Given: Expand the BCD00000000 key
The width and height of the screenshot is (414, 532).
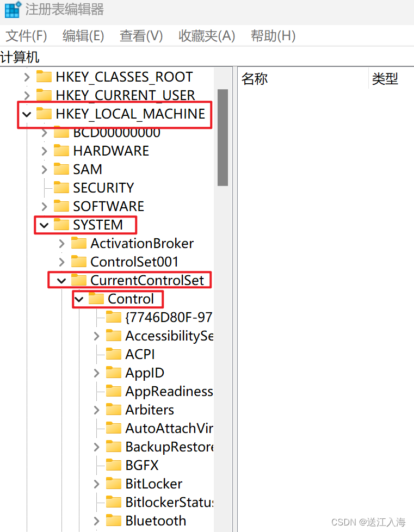Looking at the screenshot, I should (45, 133).
